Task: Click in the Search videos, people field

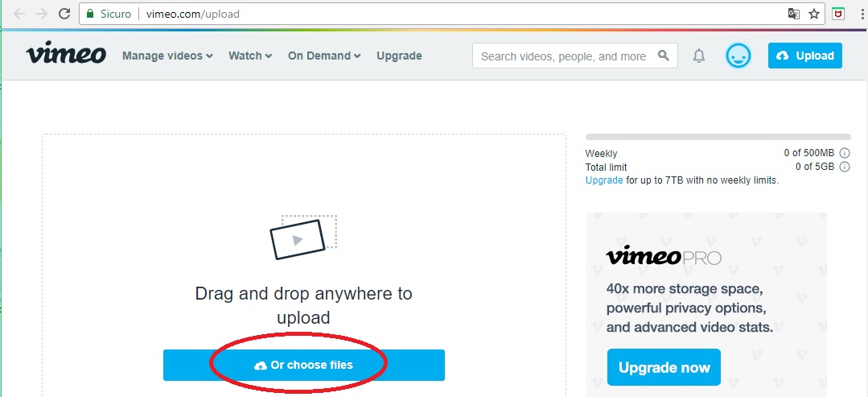Action: coord(564,56)
